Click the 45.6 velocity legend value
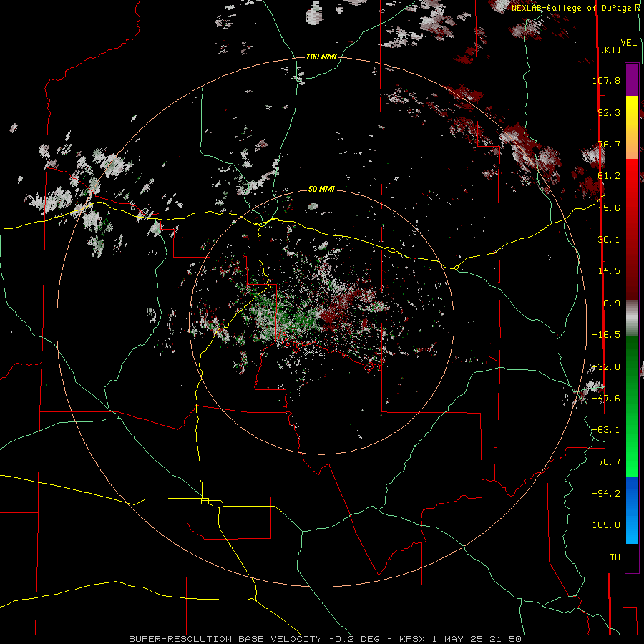Screen dimensions: 644x644 pos(609,208)
